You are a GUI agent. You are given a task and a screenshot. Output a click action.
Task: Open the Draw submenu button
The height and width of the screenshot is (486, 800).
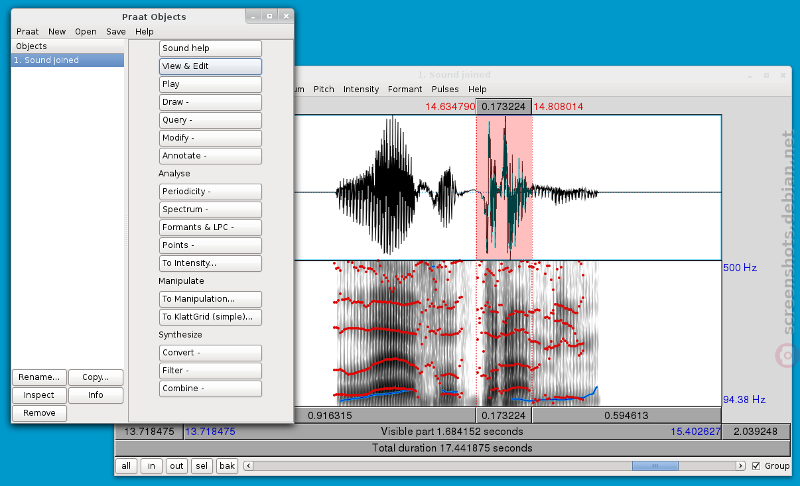click(210, 102)
